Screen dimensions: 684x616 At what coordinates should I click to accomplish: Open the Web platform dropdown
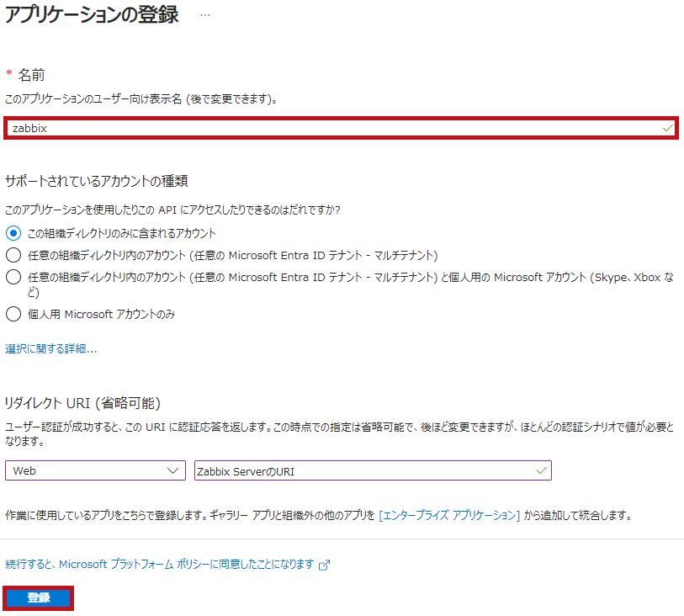tap(96, 470)
